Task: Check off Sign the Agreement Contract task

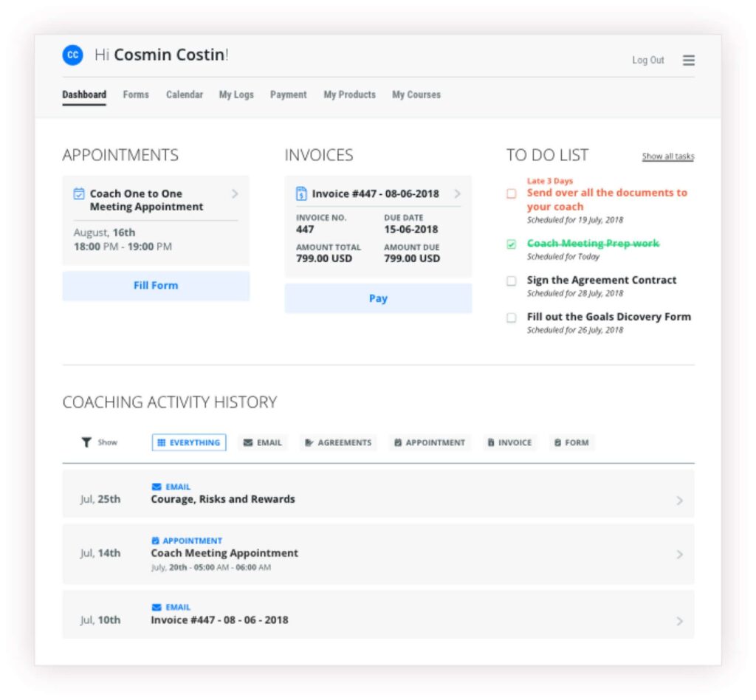Action: [x=511, y=281]
